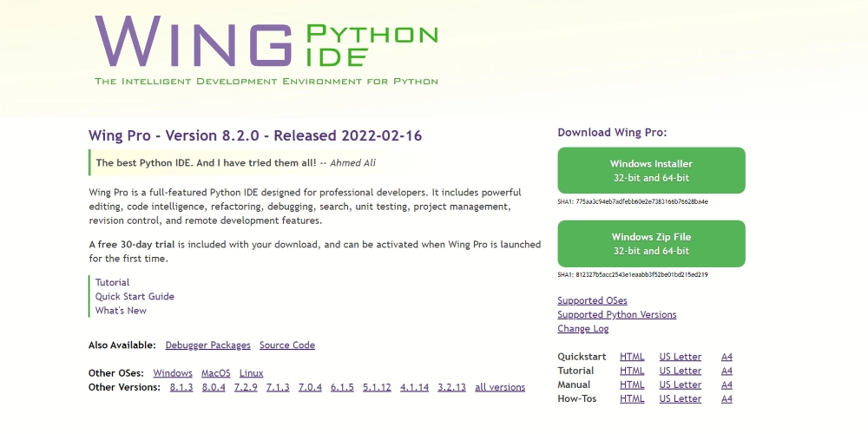This screenshot has width=868, height=434.
Task: Open version 8.1.3 download link
Action: tap(181, 387)
